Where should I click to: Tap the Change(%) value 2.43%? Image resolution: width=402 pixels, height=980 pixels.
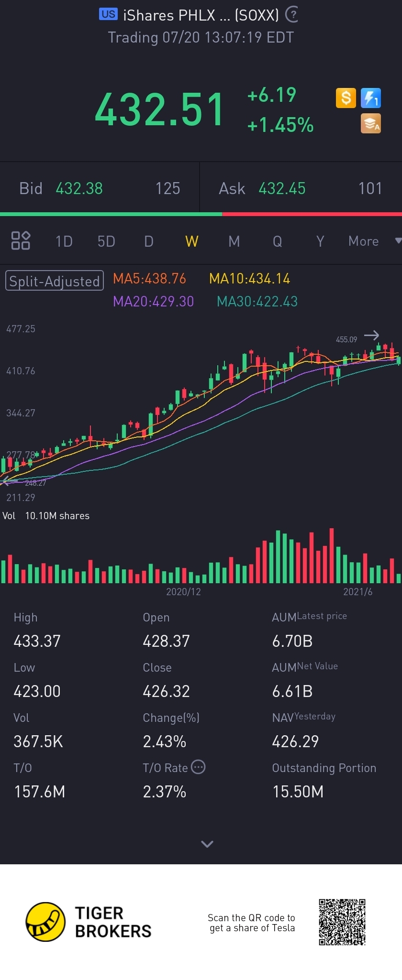pyautogui.click(x=164, y=741)
